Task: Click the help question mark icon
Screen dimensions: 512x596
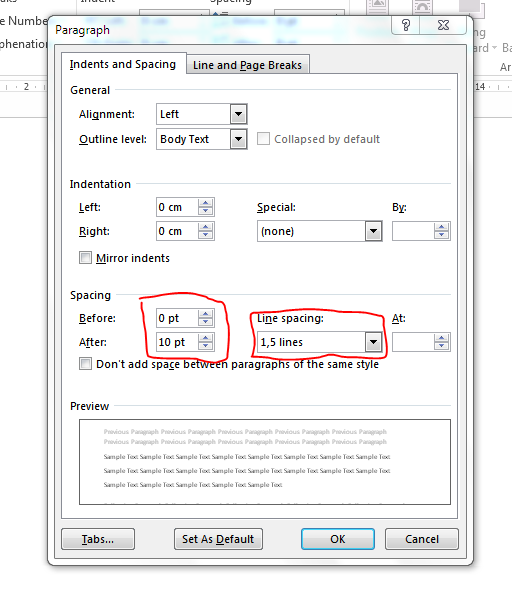Action: (x=406, y=25)
